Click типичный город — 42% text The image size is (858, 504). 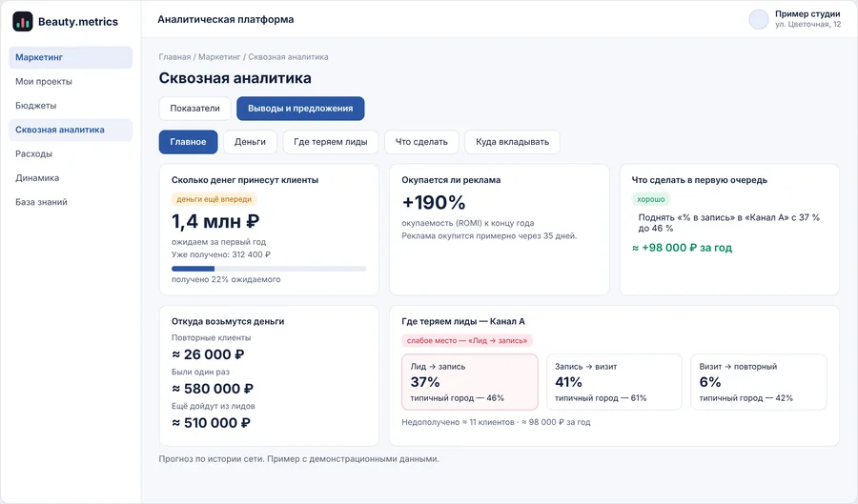coord(746,398)
